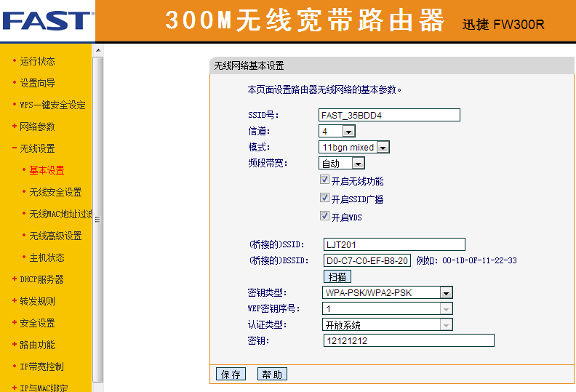This screenshot has width=576, height=392.
Task: Click the 迅捷 FW300R model text
Action: click(x=503, y=24)
